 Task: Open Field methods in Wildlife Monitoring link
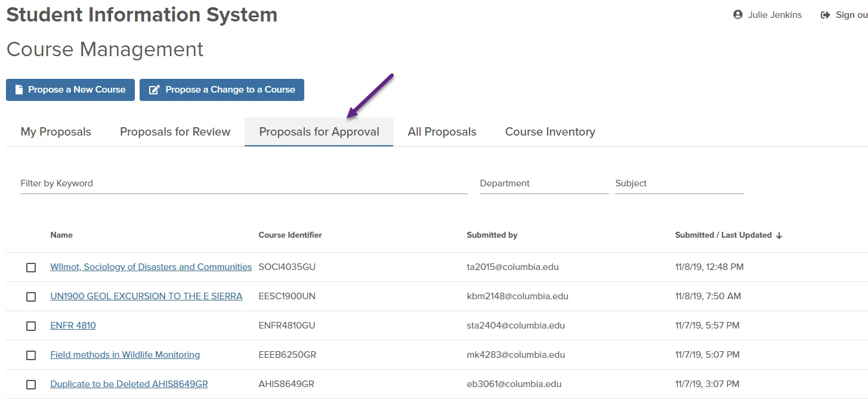pyautogui.click(x=125, y=355)
